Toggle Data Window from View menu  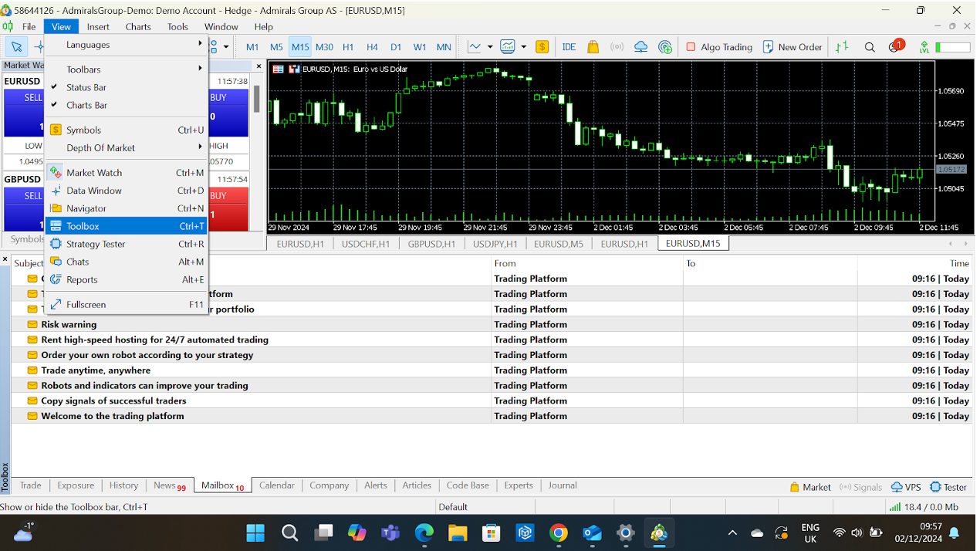point(126,191)
